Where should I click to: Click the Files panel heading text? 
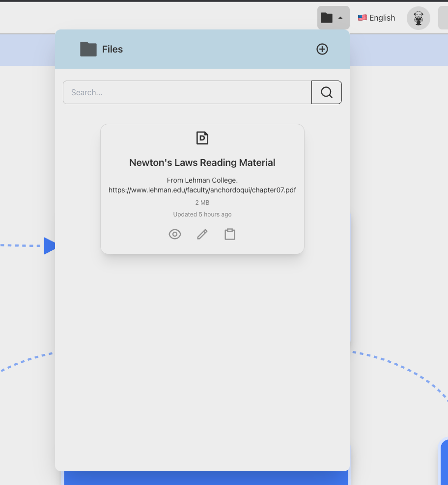(112, 49)
